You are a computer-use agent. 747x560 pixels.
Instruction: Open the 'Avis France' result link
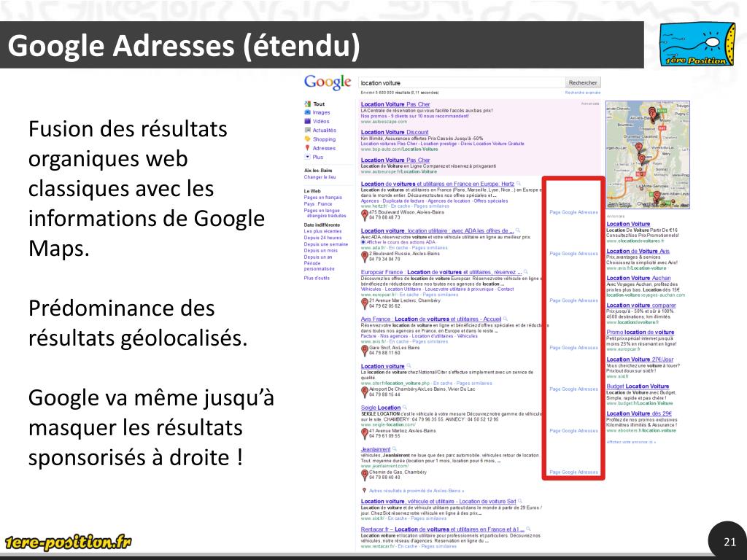tap(430, 319)
